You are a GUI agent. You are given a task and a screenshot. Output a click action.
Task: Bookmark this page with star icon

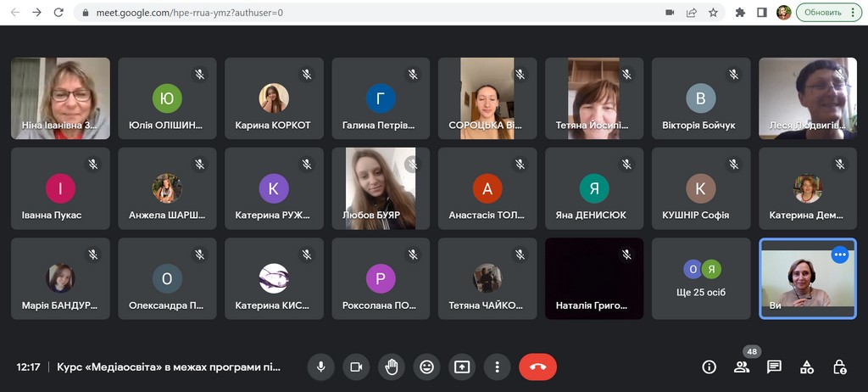(714, 13)
